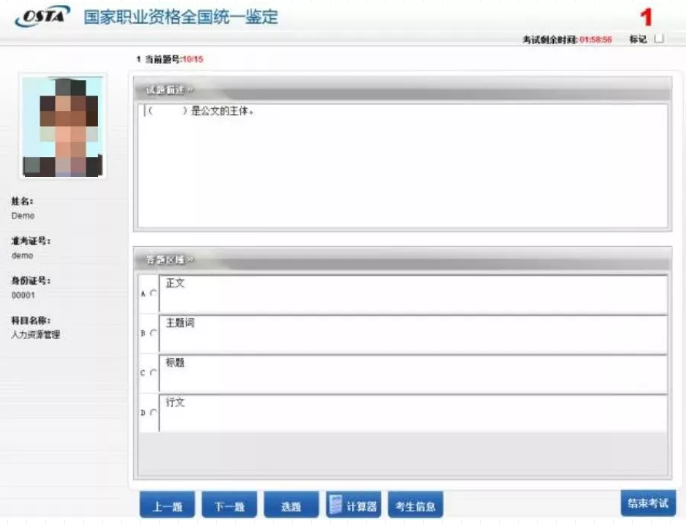Click the 主题词 answer text box
This screenshot has width=686, height=525.
[412, 334]
